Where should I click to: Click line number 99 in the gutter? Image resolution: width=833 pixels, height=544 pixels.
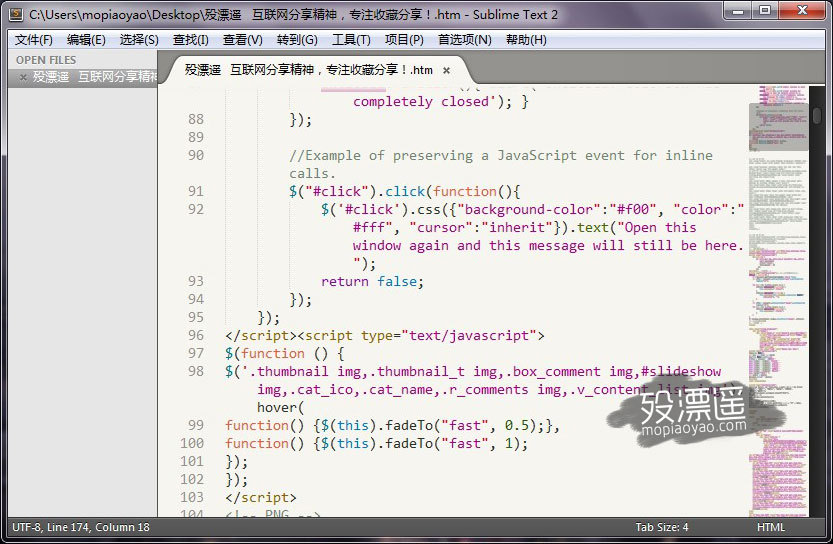click(x=196, y=425)
